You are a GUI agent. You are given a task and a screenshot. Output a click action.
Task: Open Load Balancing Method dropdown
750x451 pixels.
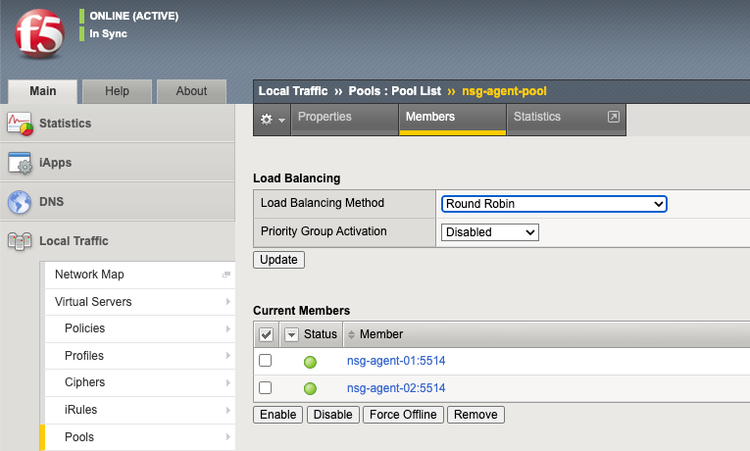point(554,204)
